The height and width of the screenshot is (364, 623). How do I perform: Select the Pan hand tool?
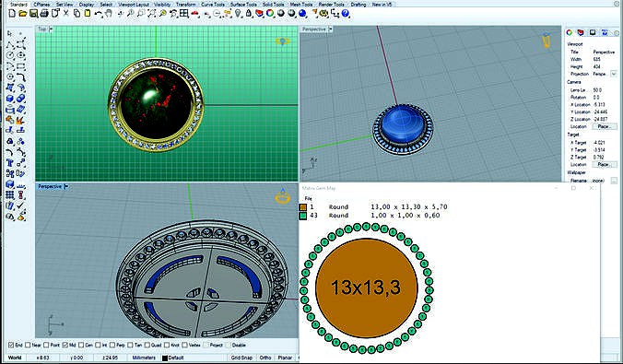tap(109, 14)
